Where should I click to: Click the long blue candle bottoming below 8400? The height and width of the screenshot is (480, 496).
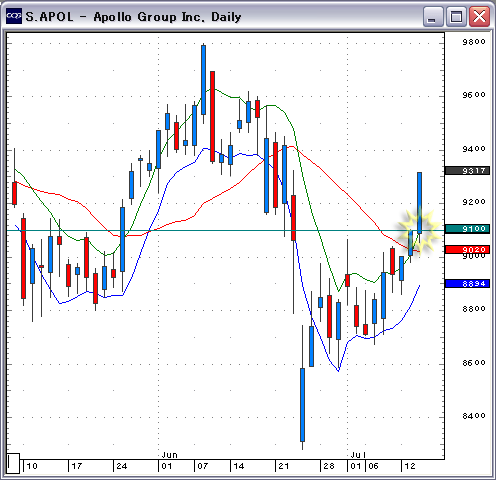(x=302, y=405)
